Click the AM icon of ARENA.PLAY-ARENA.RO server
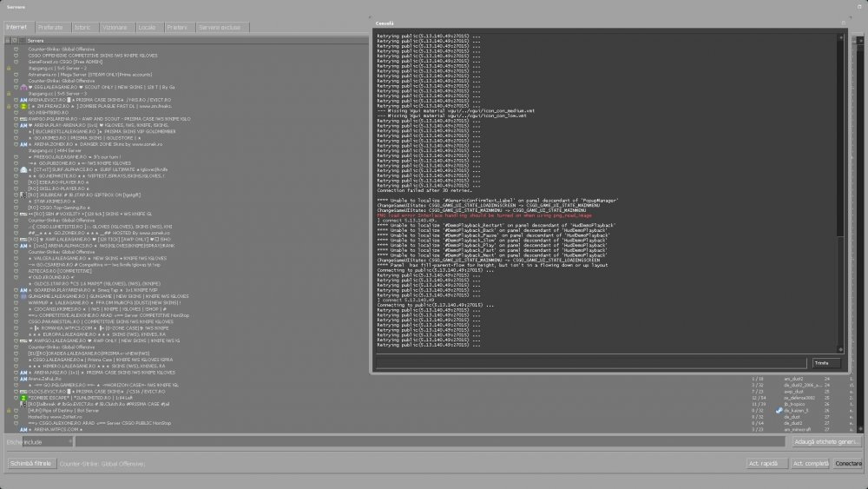This screenshot has width=868, height=489. [x=23, y=126]
